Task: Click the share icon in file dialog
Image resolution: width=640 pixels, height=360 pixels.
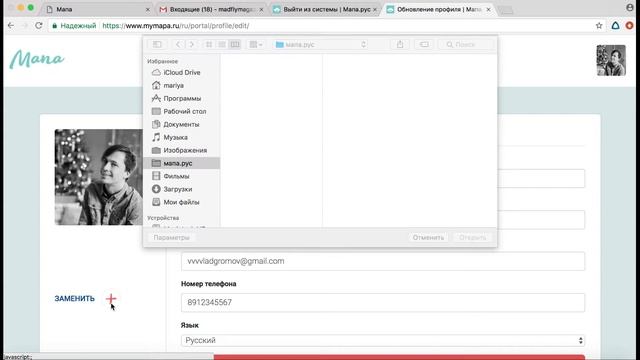Action: coord(400,44)
